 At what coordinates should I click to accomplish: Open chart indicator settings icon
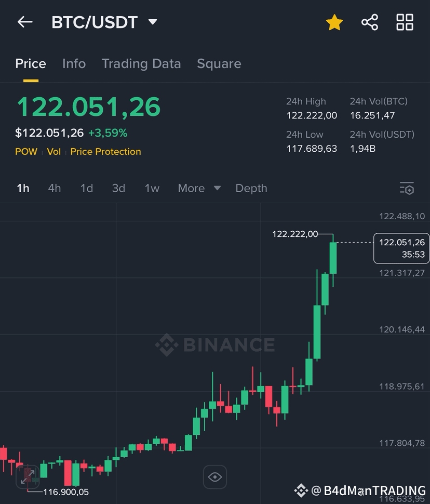click(407, 189)
